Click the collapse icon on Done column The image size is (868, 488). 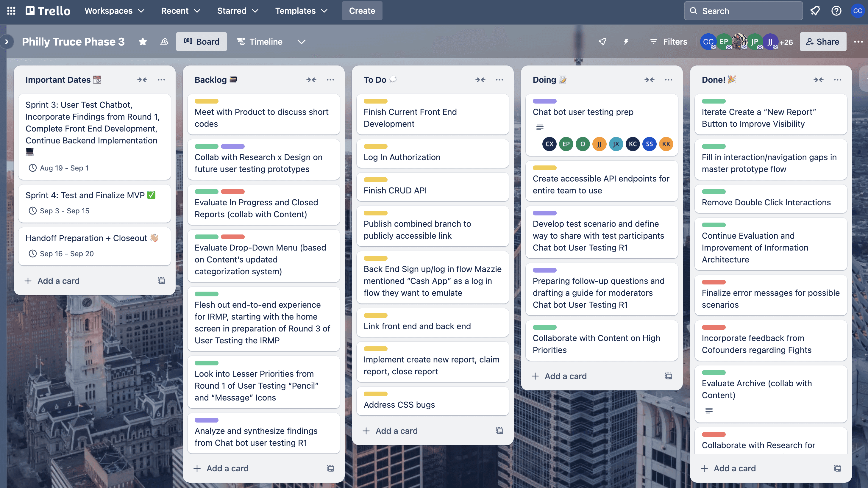click(x=819, y=79)
